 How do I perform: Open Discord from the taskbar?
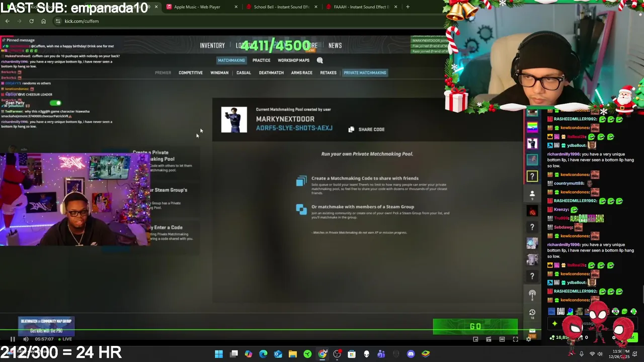pos(411,354)
